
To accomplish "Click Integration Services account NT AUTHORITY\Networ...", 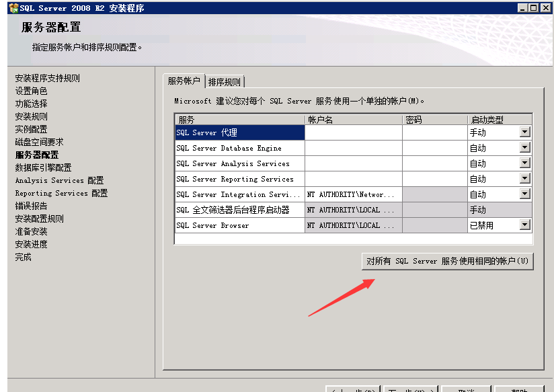I will [354, 194].
